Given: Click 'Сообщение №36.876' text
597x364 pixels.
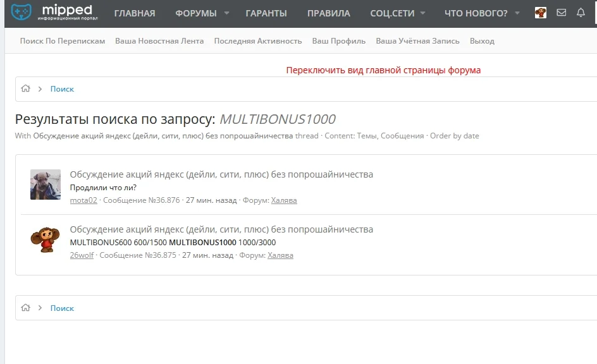Looking at the screenshot, I should click(141, 200).
